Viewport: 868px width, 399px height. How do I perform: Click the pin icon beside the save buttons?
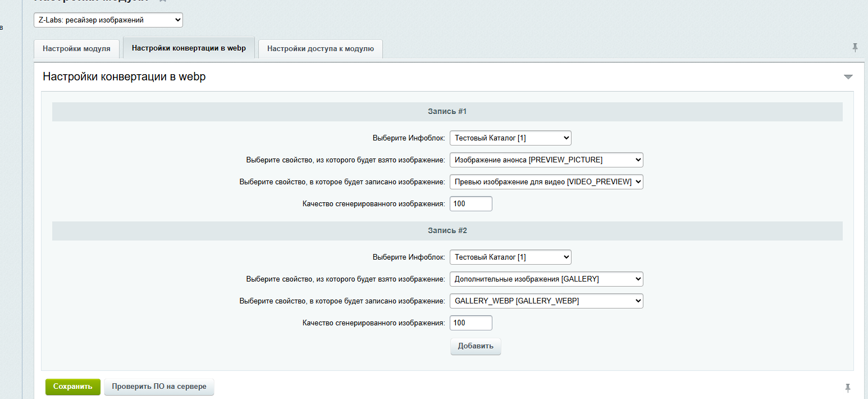[x=848, y=388]
